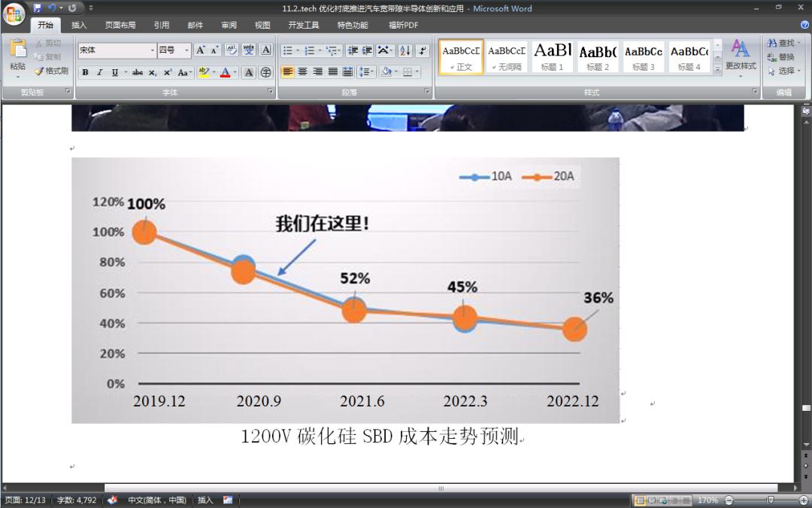Show or hide paragraph marks
The width and height of the screenshot is (812, 508).
click(x=422, y=50)
